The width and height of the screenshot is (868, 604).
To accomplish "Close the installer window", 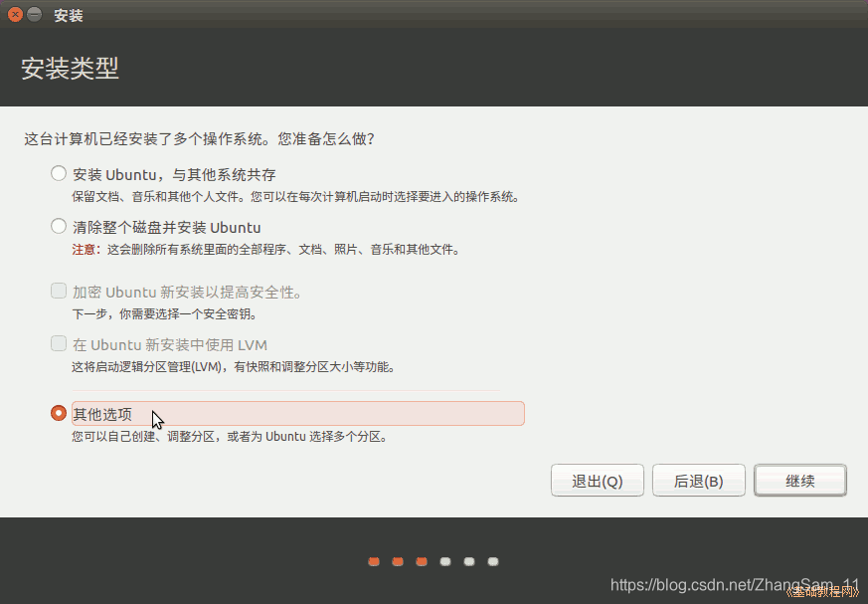I will click(16, 14).
